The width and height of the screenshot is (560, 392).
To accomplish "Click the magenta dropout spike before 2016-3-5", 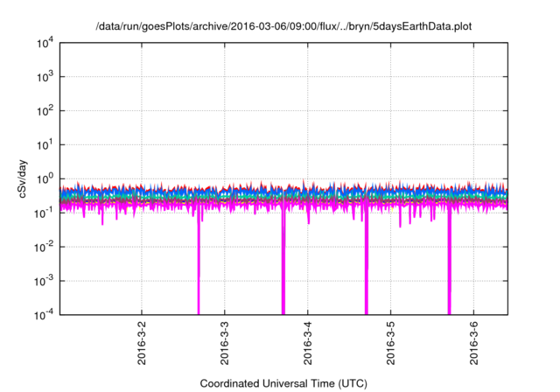I will [367, 264].
